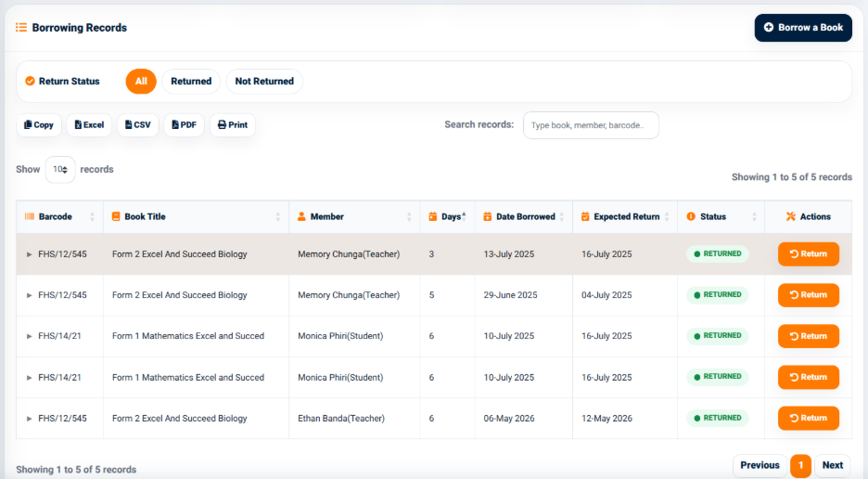The width and height of the screenshot is (868, 479).
Task: Export records as CSV
Action: [138, 124]
